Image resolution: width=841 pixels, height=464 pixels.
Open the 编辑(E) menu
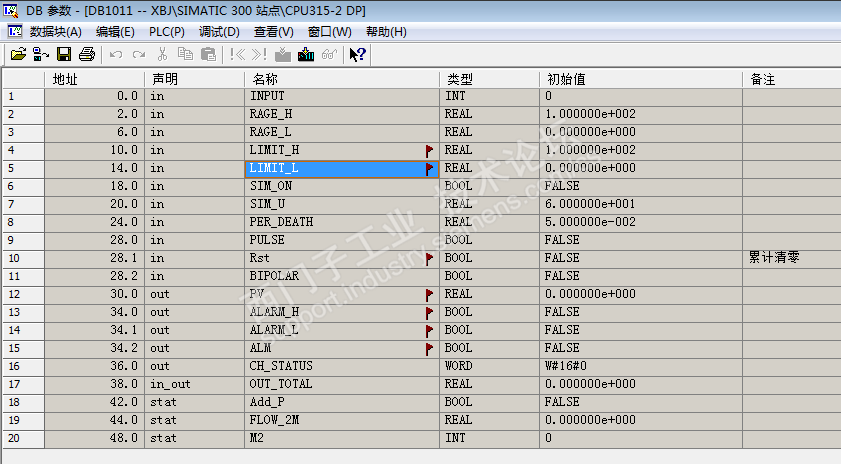115,32
